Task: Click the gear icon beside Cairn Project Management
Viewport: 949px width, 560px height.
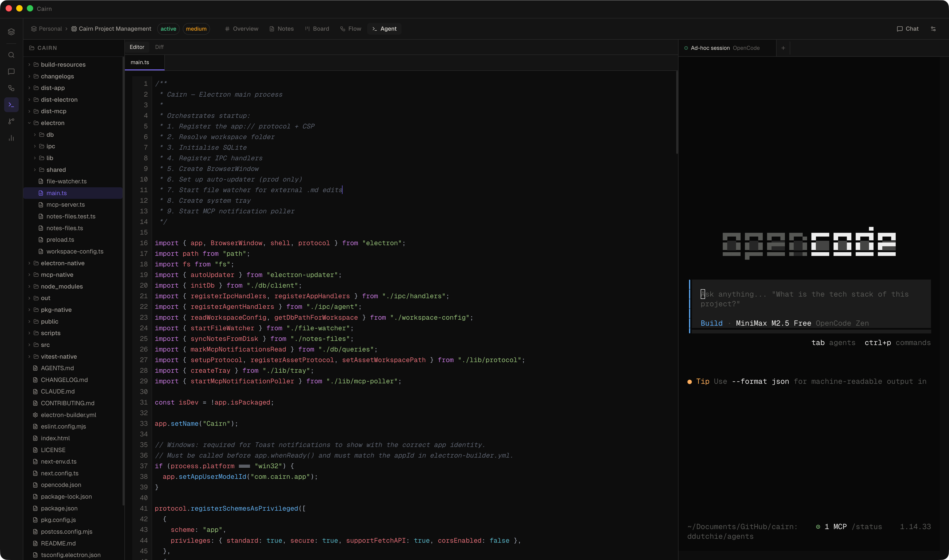Action: click(74, 29)
